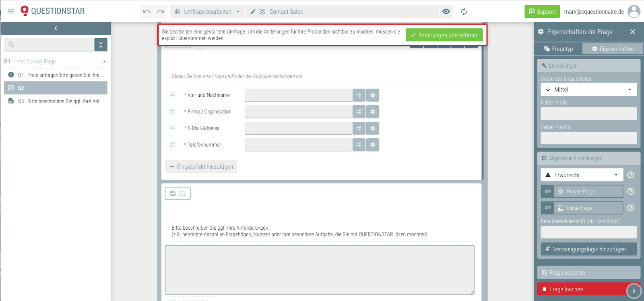Open the hamburger main menu

11,11
